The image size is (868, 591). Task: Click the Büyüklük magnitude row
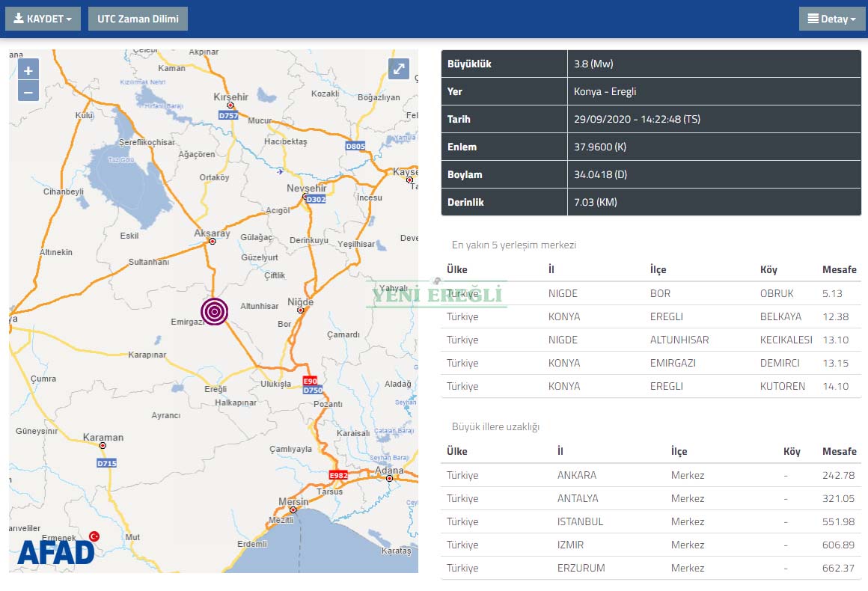click(x=650, y=64)
